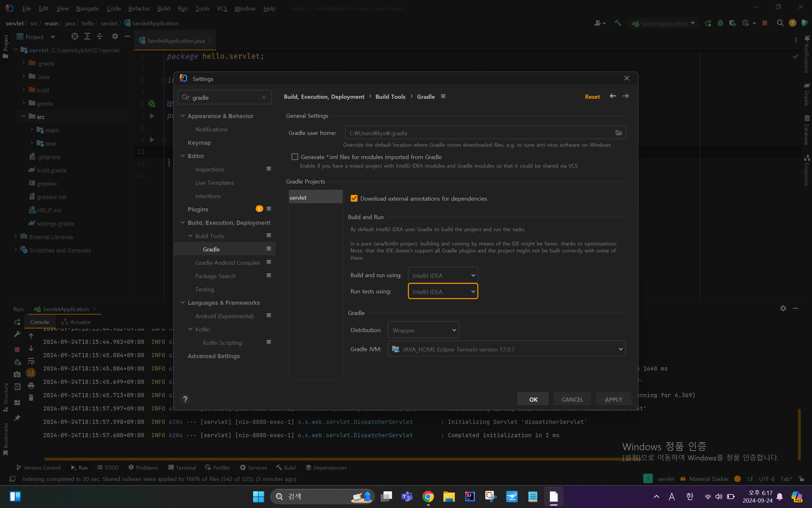Open Windows taskbar search box
Viewport: 812px width, 508px height.
coord(323,497)
